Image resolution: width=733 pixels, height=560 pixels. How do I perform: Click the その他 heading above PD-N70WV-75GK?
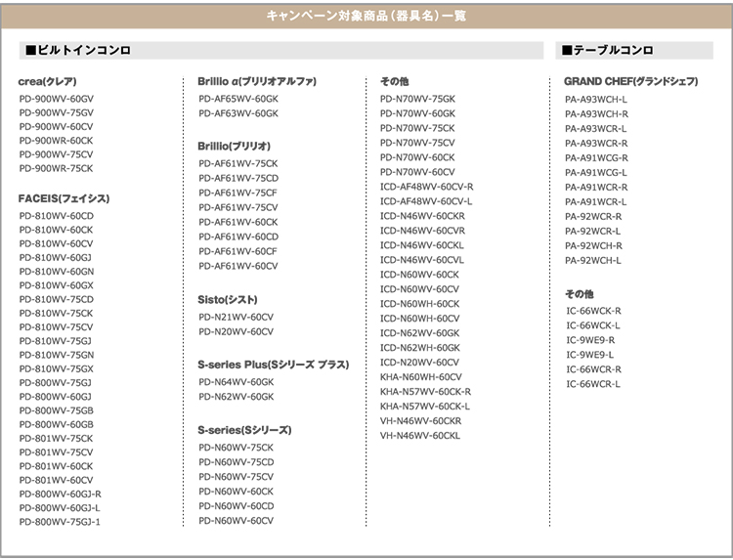(395, 81)
